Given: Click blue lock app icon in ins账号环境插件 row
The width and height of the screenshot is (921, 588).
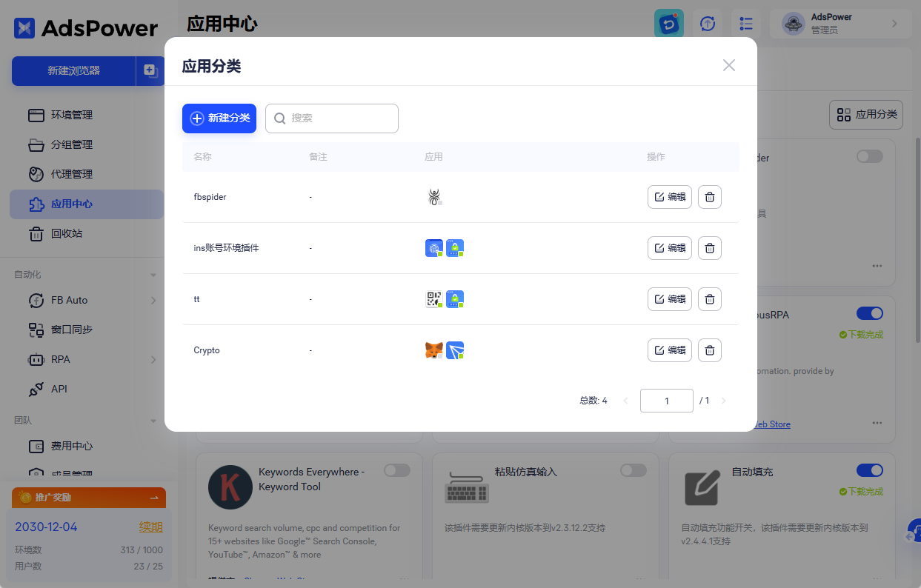Looking at the screenshot, I should 455,248.
